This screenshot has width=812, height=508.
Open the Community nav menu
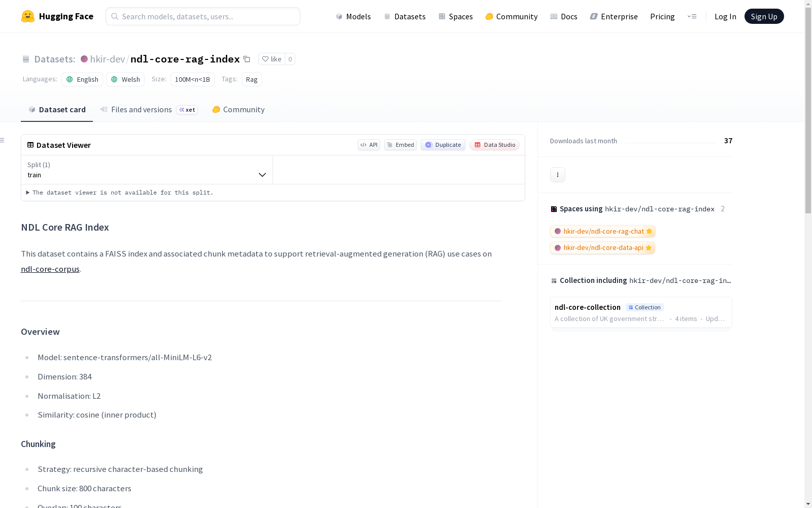(511, 16)
